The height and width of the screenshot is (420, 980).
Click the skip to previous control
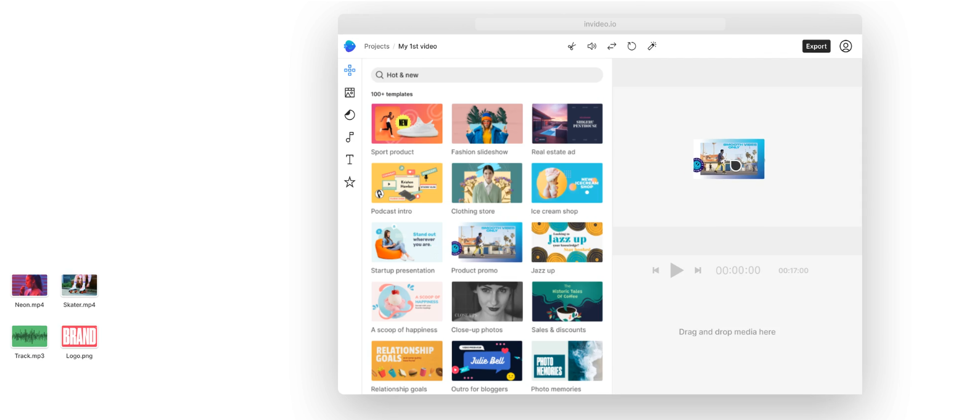click(x=656, y=270)
